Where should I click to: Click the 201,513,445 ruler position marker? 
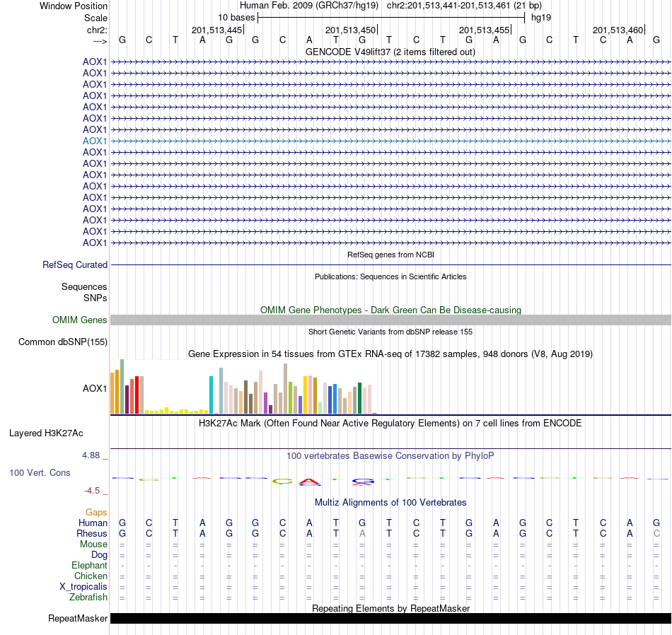click(217, 30)
